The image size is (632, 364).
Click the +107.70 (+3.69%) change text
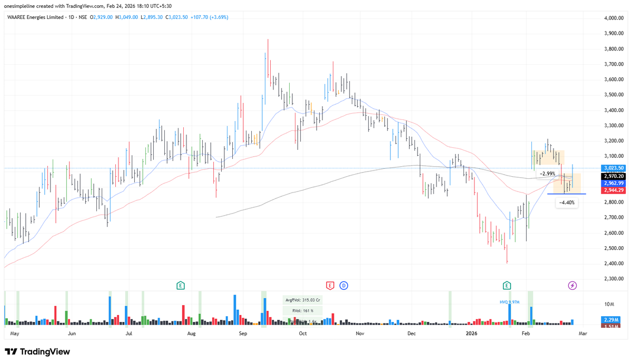[x=210, y=17]
